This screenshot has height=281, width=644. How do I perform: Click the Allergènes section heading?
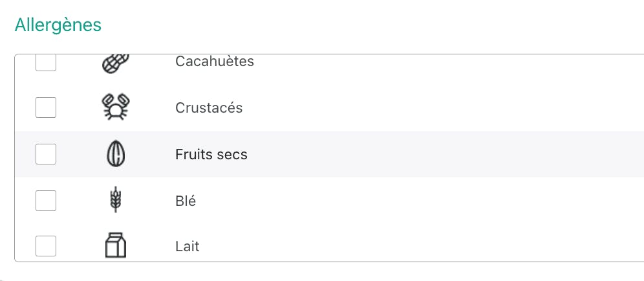(x=58, y=25)
